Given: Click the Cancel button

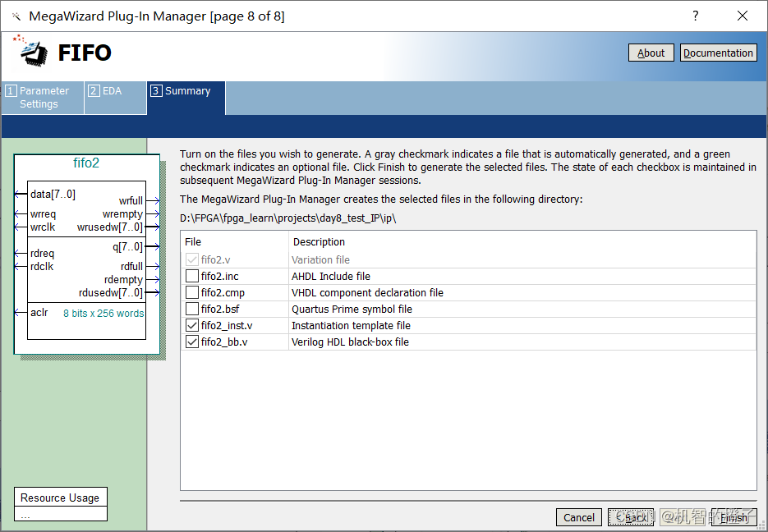Looking at the screenshot, I should pos(579,517).
